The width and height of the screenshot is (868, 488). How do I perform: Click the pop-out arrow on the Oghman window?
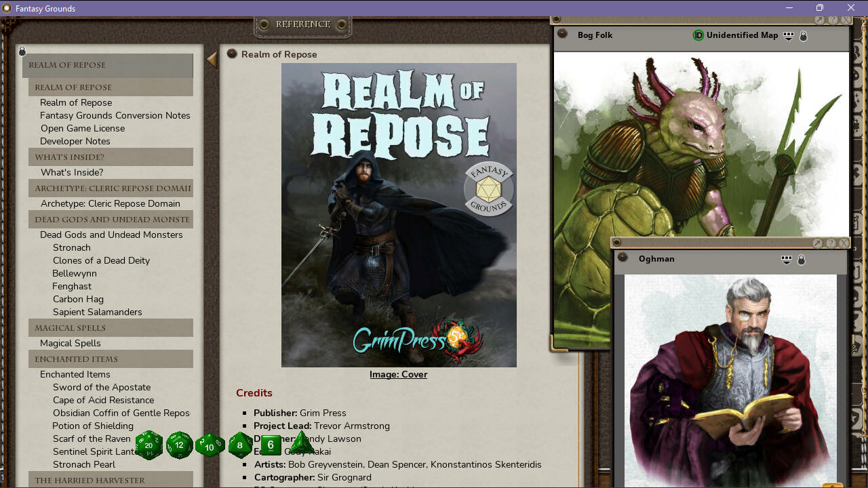(818, 242)
